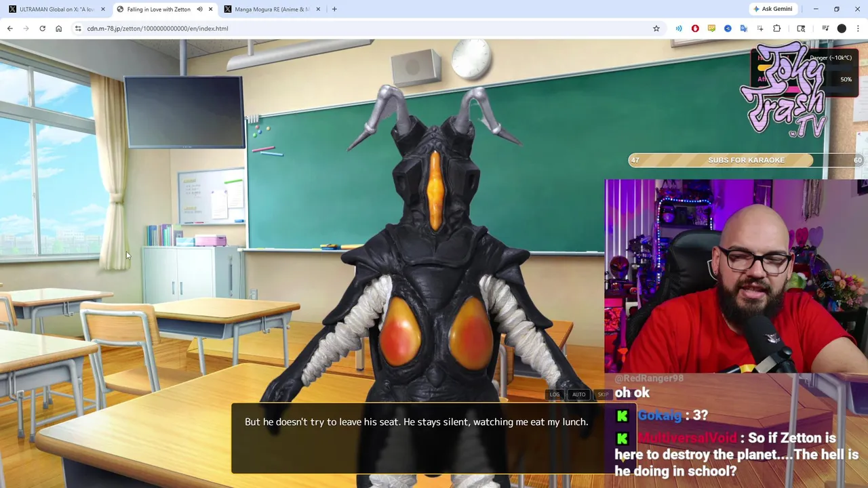Image resolution: width=868 pixels, height=488 pixels.
Task: Open the browser profile avatar
Action: click(x=842, y=28)
